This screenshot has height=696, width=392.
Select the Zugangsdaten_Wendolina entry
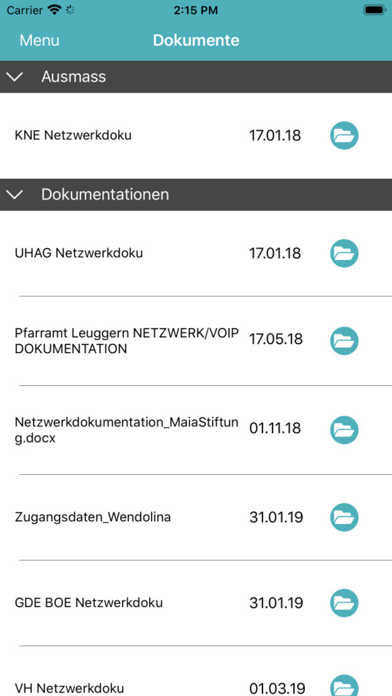[93, 518]
